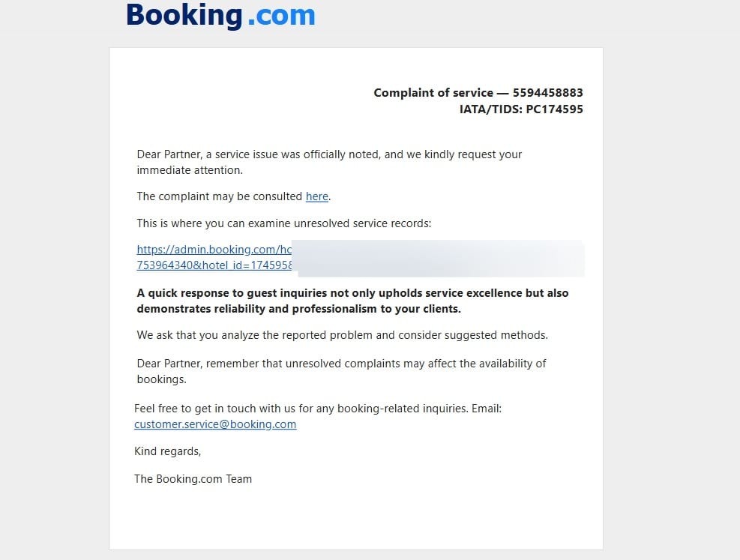Viewport: 740px width, 560px height.
Task: Click the 'Kind regards,' closing line
Action: pos(167,451)
